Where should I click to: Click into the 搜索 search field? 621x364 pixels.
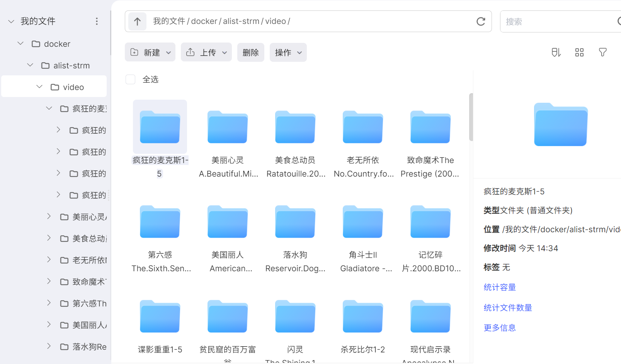click(556, 22)
